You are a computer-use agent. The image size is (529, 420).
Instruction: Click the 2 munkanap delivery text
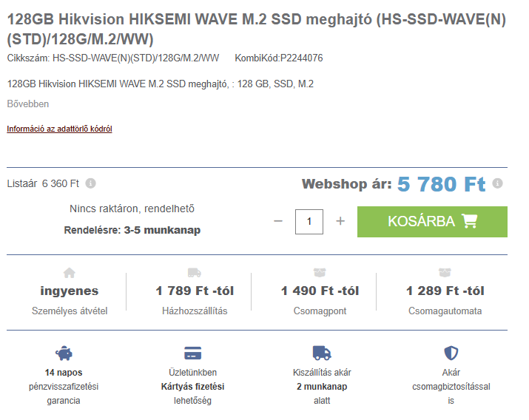[x=322, y=387]
